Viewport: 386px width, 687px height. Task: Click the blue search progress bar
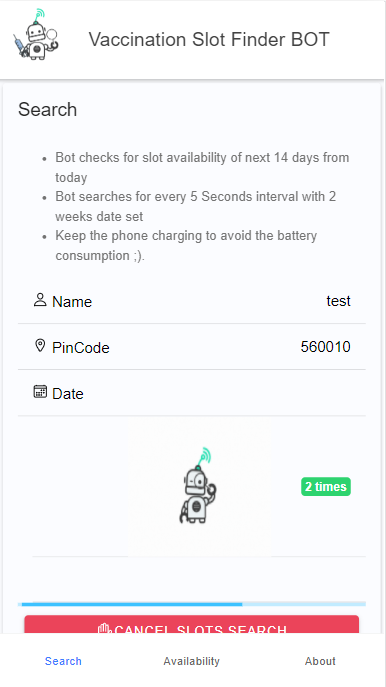pyautogui.click(x=192, y=604)
